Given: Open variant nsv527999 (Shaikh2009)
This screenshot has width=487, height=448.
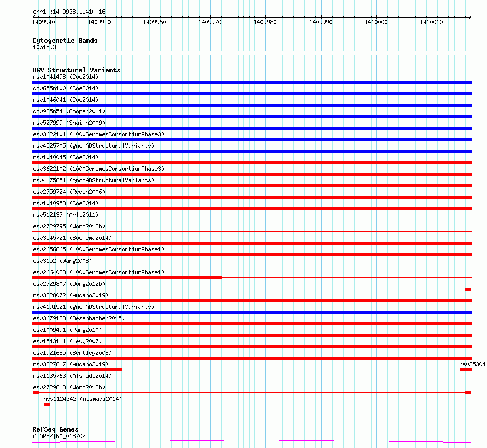Looking at the screenshot, I should click(69, 123).
